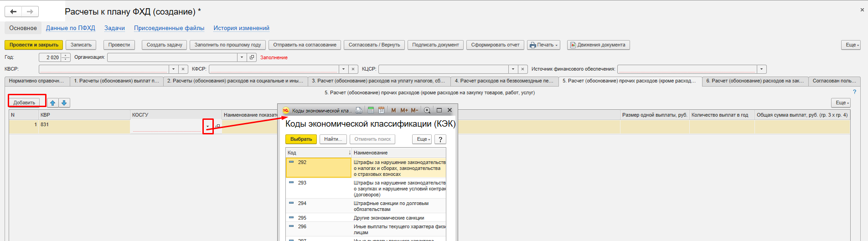Click the M+ memory add button
868x241 pixels.
(x=404, y=110)
